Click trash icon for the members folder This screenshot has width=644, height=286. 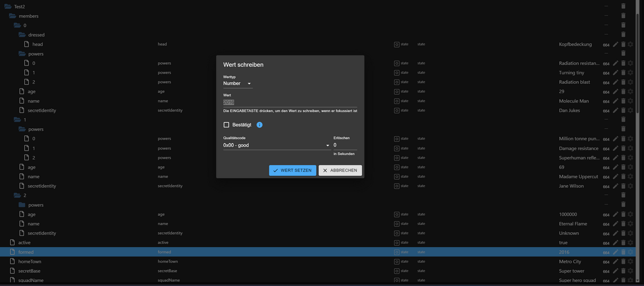(623, 16)
